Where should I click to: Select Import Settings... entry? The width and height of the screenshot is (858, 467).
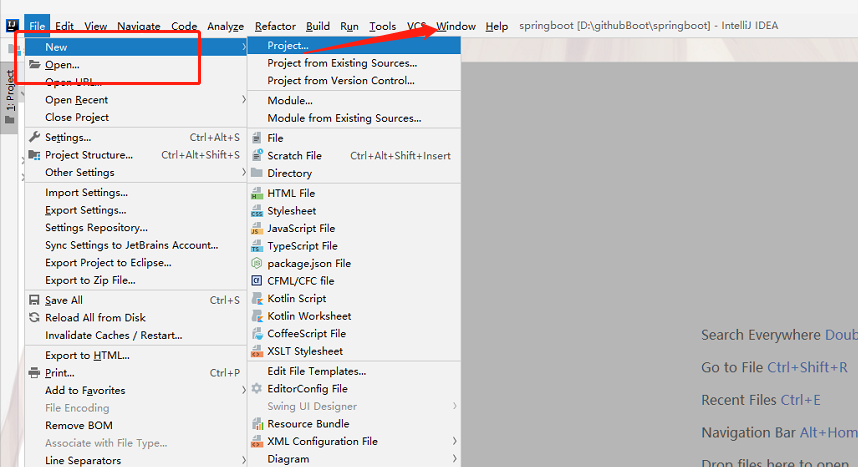click(x=136, y=193)
